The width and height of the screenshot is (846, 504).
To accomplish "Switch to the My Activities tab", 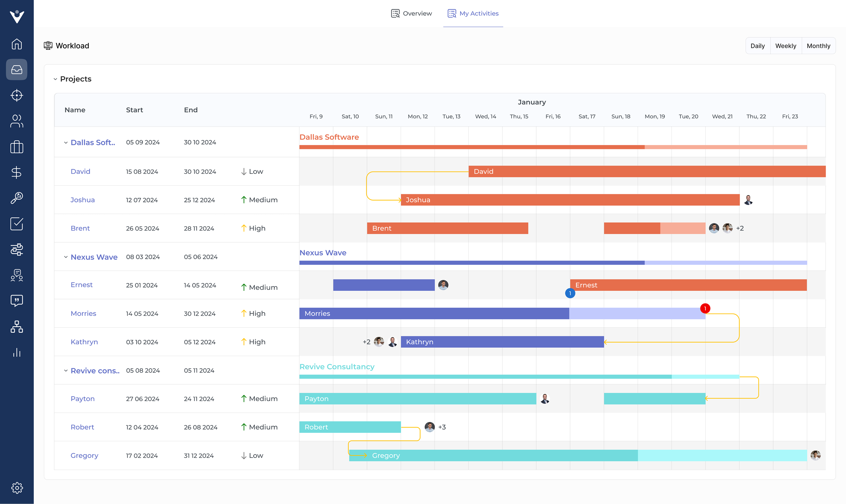I will [473, 13].
